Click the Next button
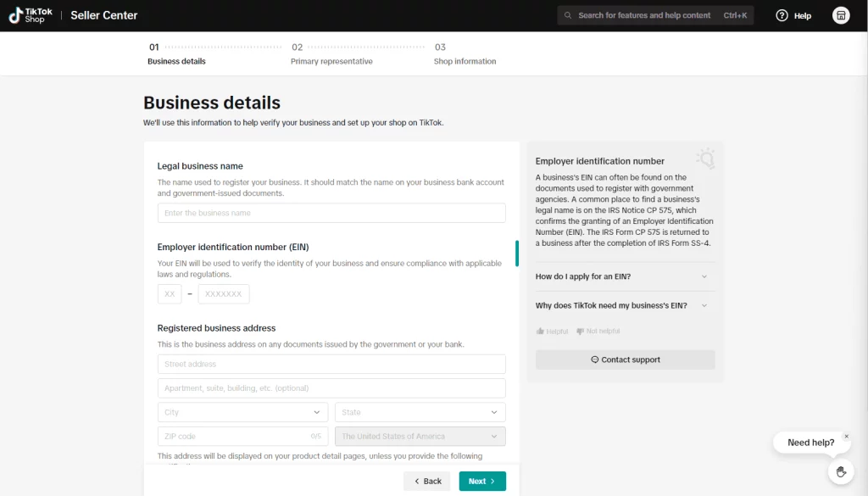The image size is (868, 496). [482, 481]
